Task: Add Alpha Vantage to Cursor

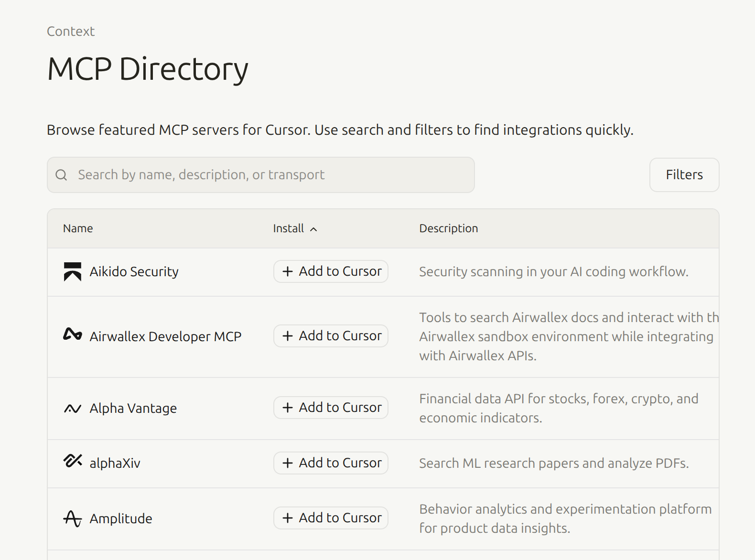Action: pyautogui.click(x=331, y=408)
